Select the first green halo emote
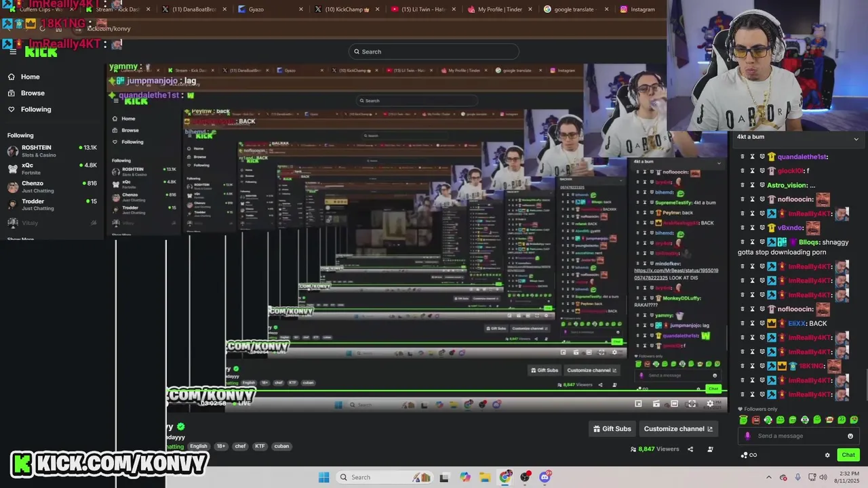Image resolution: width=868 pixels, height=488 pixels. 744,420
